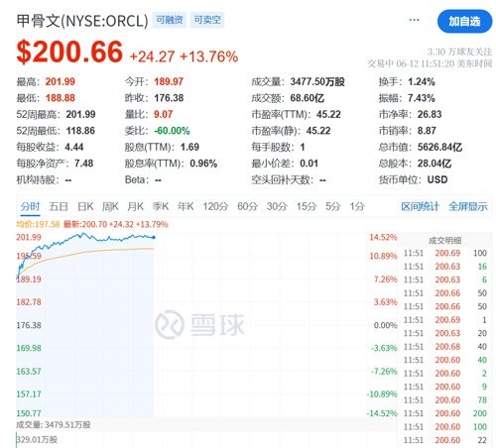Select the 5分 interval tab
Screen dimensions: 496x448
[332, 206]
